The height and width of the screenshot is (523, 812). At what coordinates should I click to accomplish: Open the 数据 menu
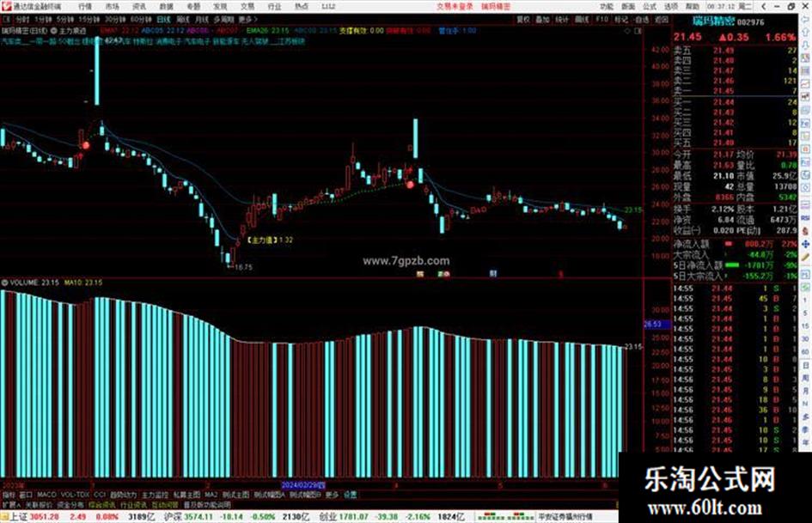point(166,7)
